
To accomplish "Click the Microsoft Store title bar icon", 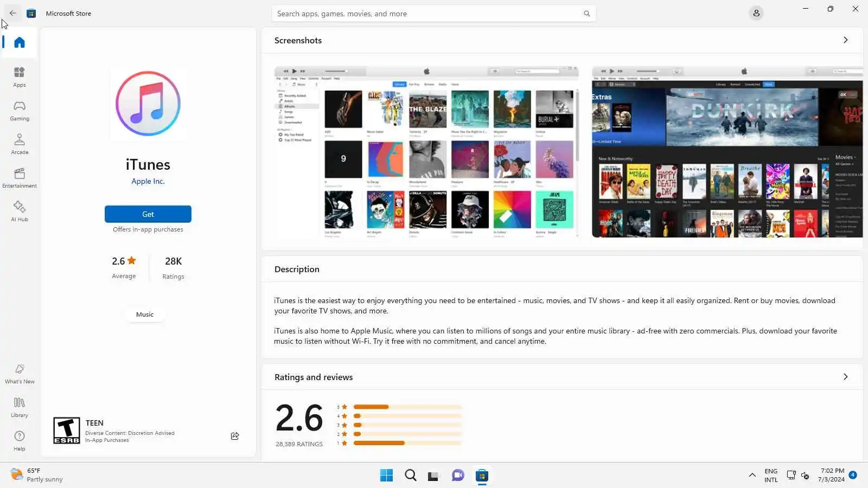I will tap(31, 13).
